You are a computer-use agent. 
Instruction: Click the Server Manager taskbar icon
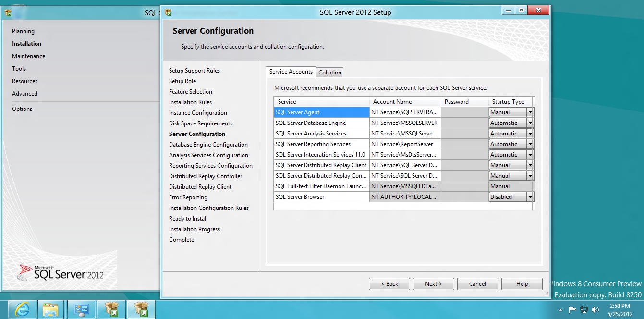click(81, 310)
